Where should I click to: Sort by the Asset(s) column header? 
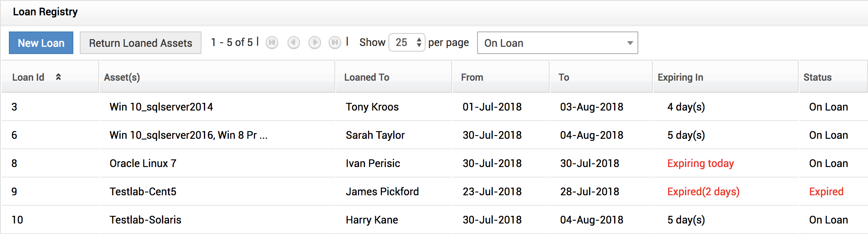(122, 77)
